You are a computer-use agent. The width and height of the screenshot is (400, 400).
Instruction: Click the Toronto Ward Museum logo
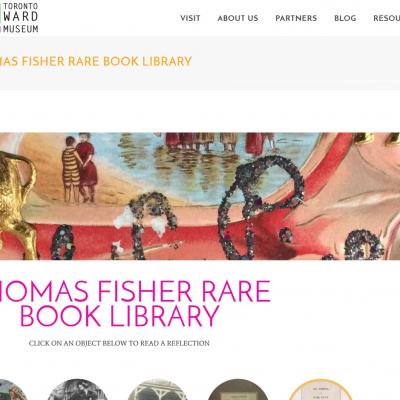(x=19, y=17)
